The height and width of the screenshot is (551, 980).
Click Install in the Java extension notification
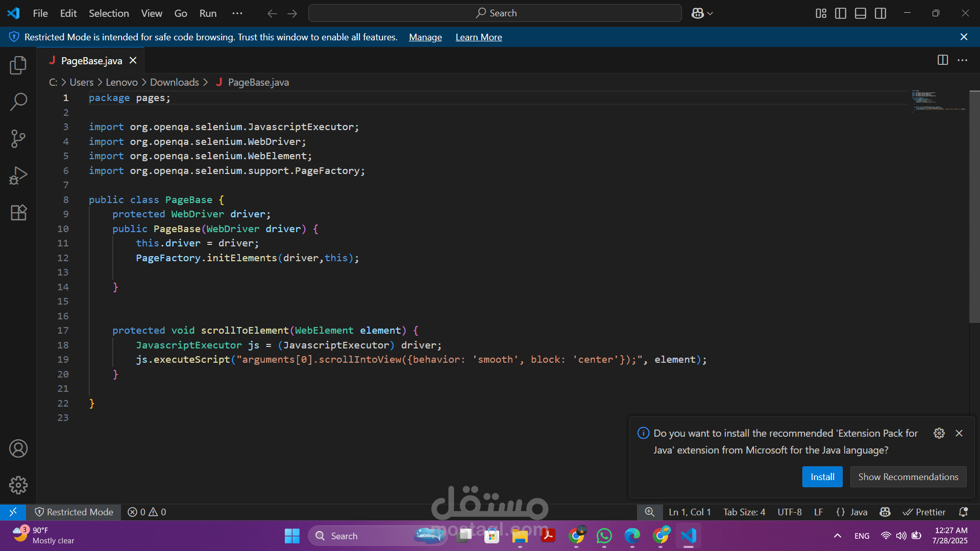(x=822, y=477)
